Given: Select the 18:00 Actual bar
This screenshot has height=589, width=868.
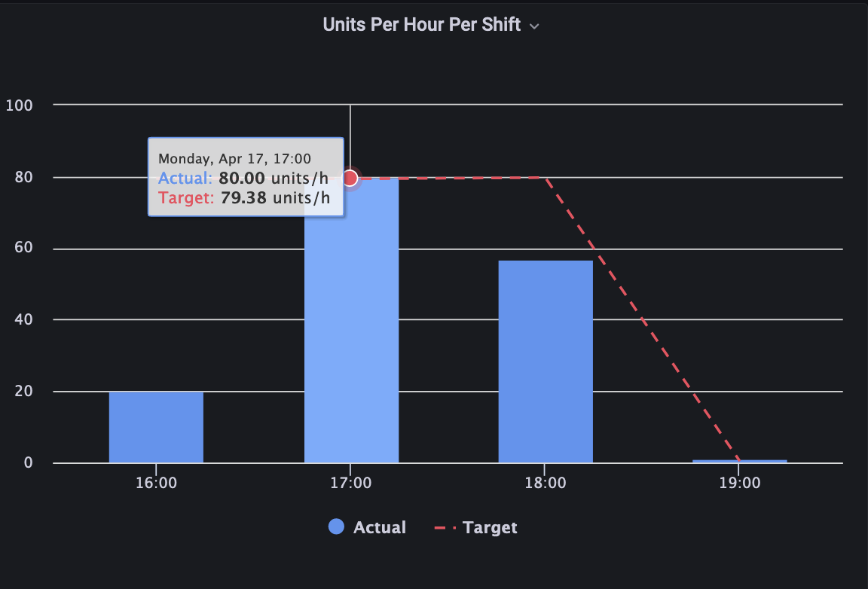Looking at the screenshot, I should pos(546,362).
